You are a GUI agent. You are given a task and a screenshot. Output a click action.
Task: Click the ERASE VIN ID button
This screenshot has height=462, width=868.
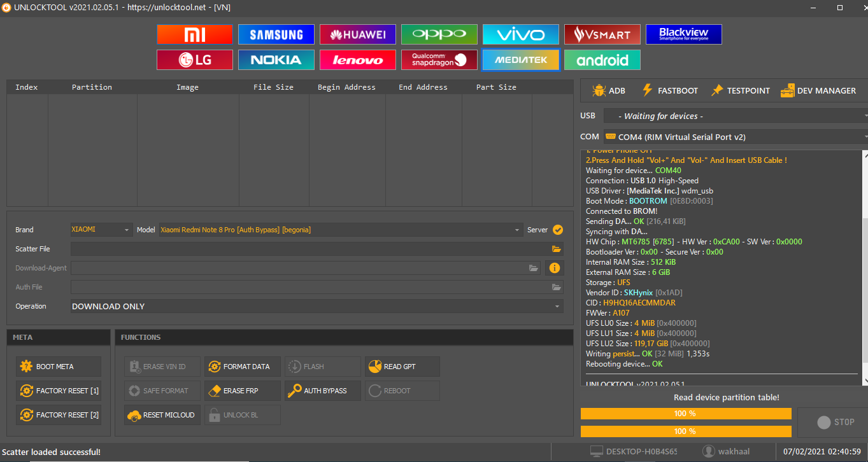(162, 367)
